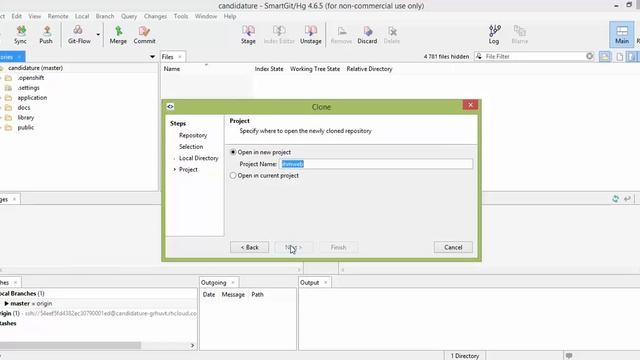
Task: Click the File Filter options gear icon
Action: (589, 56)
